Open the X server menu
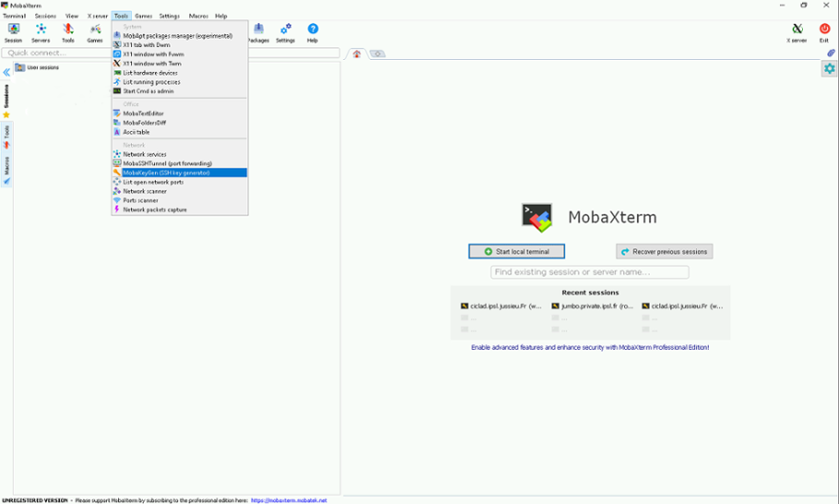 click(x=98, y=16)
